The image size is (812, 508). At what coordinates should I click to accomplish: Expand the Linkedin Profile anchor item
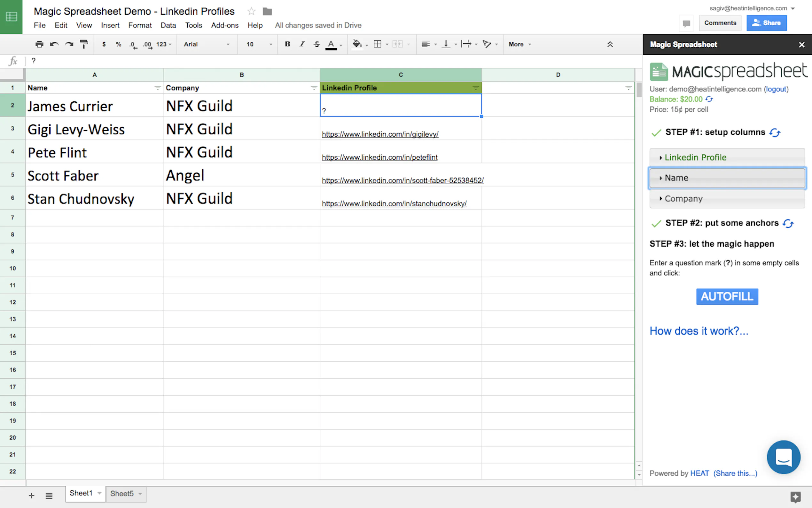tap(660, 157)
